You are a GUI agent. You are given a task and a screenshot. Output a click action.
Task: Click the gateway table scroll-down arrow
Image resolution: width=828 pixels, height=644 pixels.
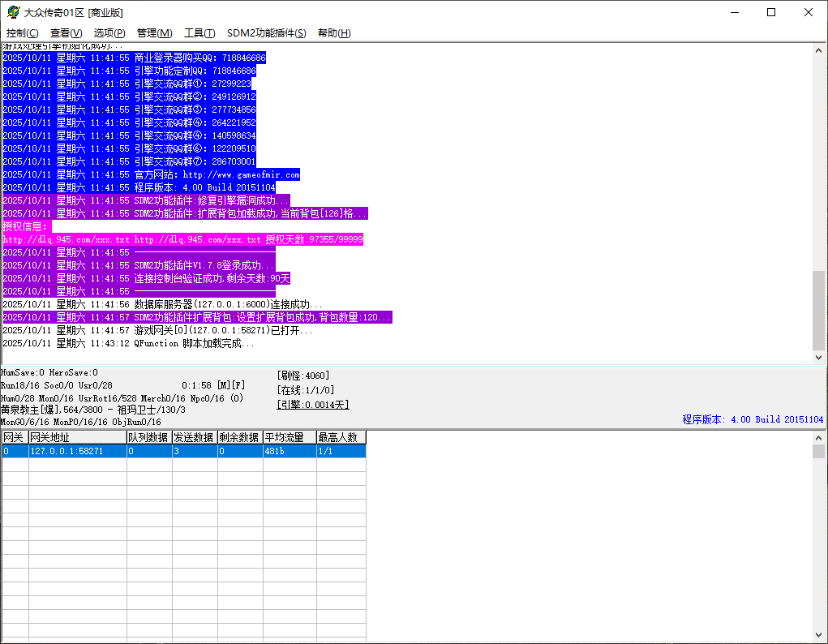pyautogui.click(x=818, y=635)
